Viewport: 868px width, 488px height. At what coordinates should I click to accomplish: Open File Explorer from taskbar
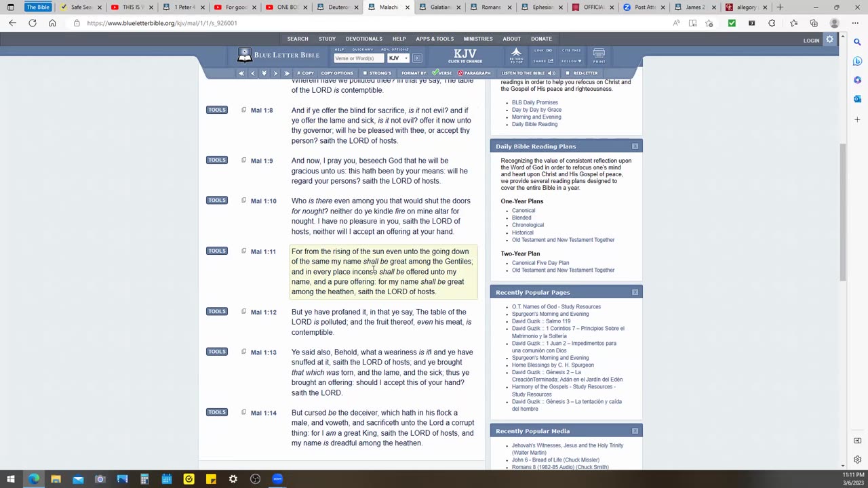coord(56,479)
